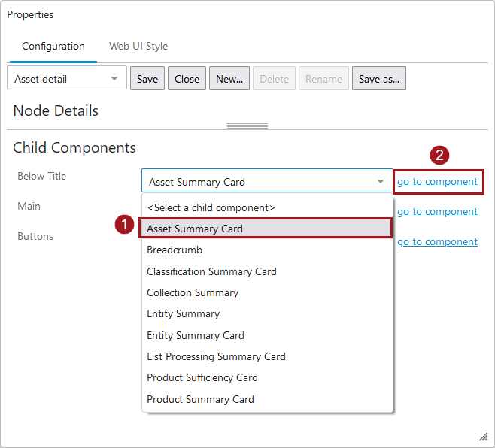Click the New... button
Screen dimensions: 495x448
[229, 79]
